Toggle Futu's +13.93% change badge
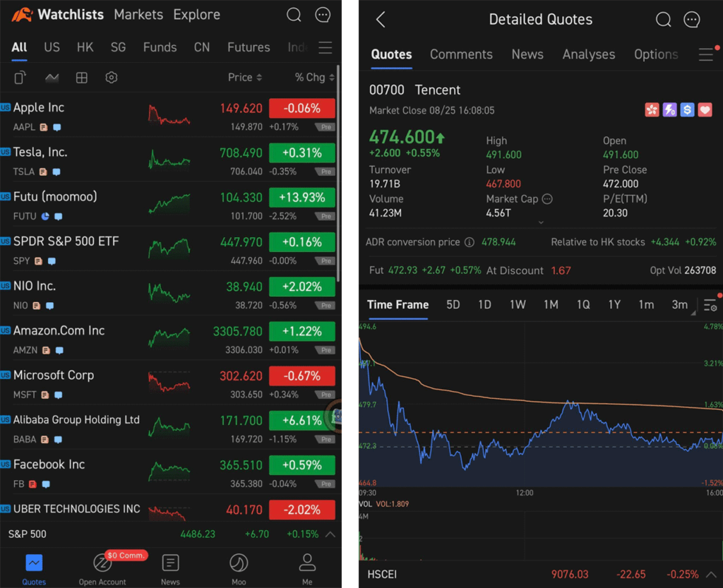723x588 pixels. pyautogui.click(x=302, y=198)
